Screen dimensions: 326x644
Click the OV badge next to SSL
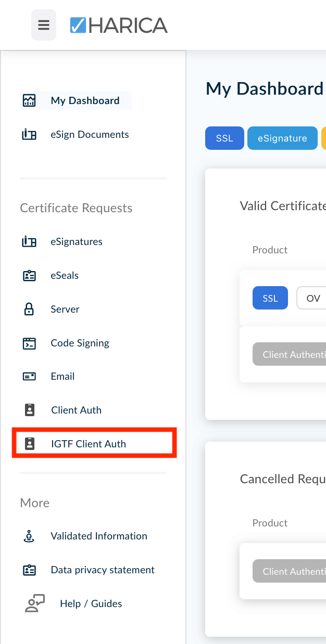pyautogui.click(x=312, y=299)
